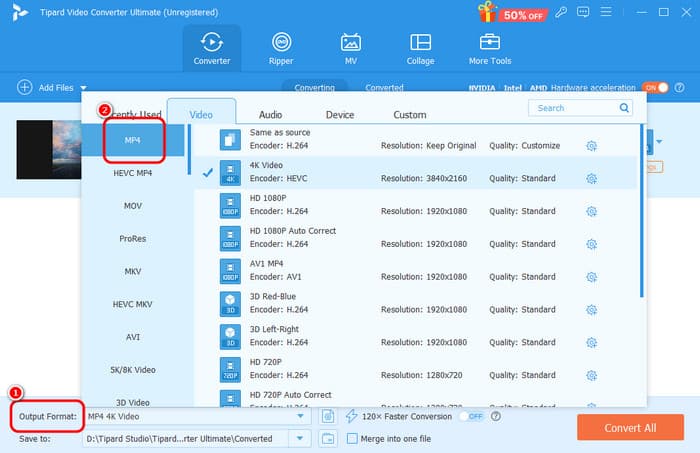The image size is (700, 453).
Task: Select 3D Video format category
Action: (x=133, y=402)
